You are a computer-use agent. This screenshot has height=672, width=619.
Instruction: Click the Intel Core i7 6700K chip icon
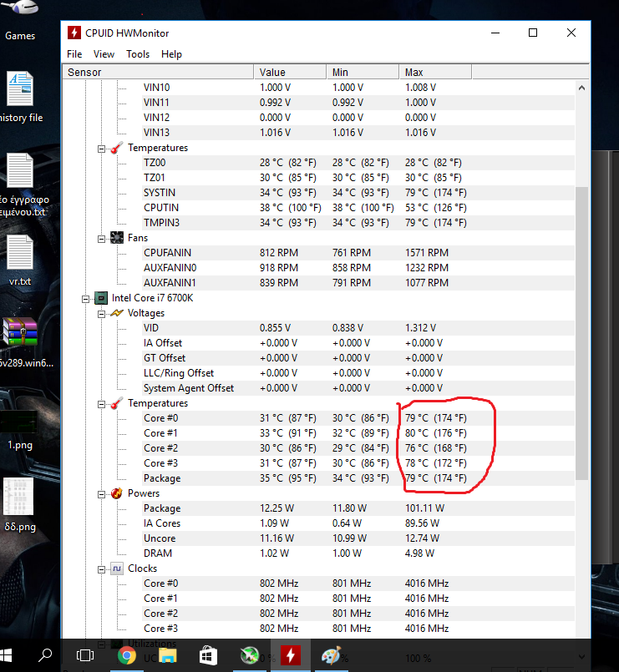tap(101, 298)
